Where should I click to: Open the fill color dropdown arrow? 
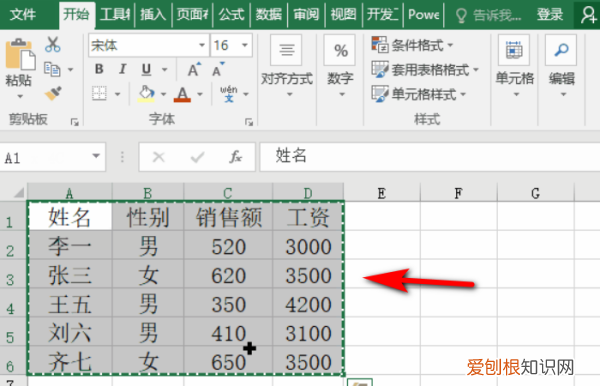click(163, 94)
